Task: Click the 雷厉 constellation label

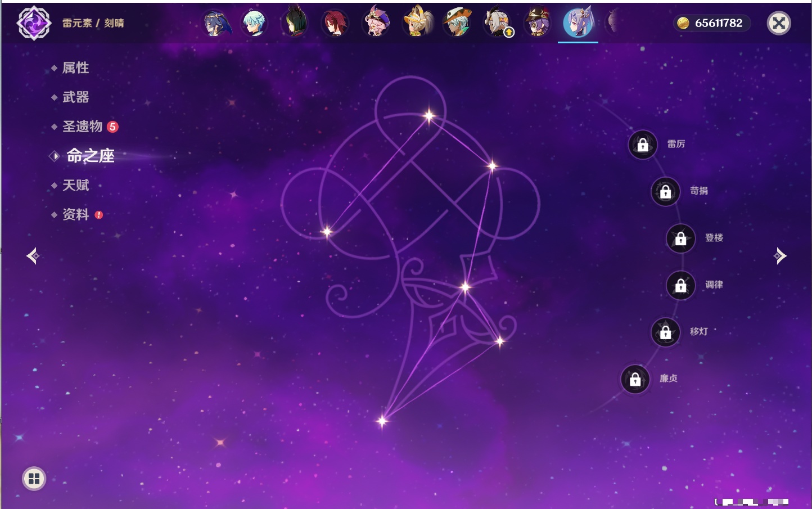Action: pos(676,144)
